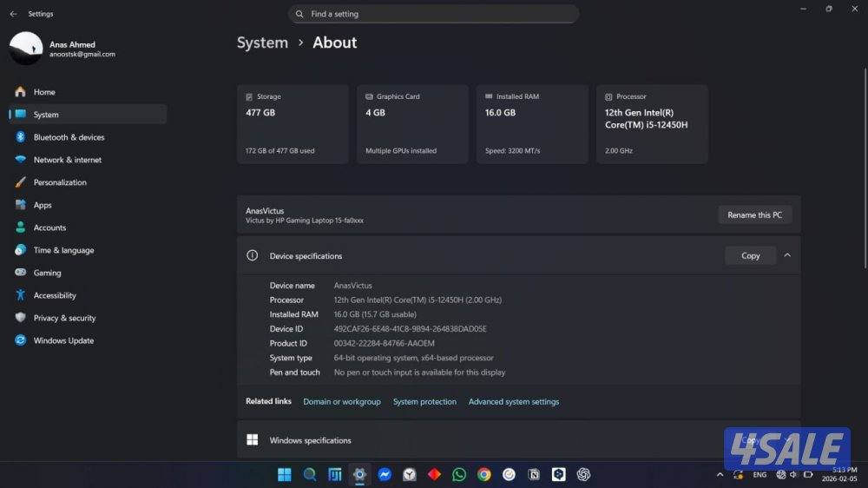Open the blue hexagon app on taskbar
868x488 pixels.
point(558,474)
